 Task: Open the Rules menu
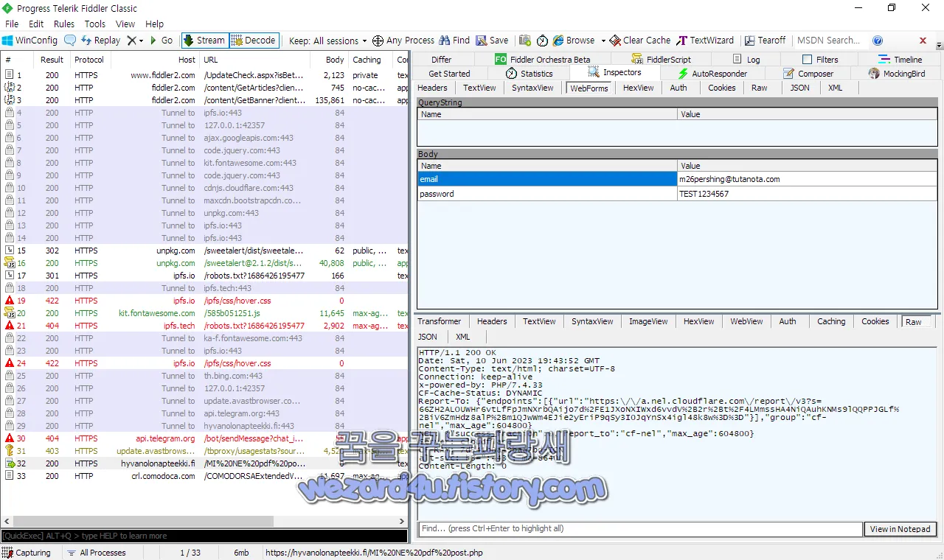click(x=64, y=24)
